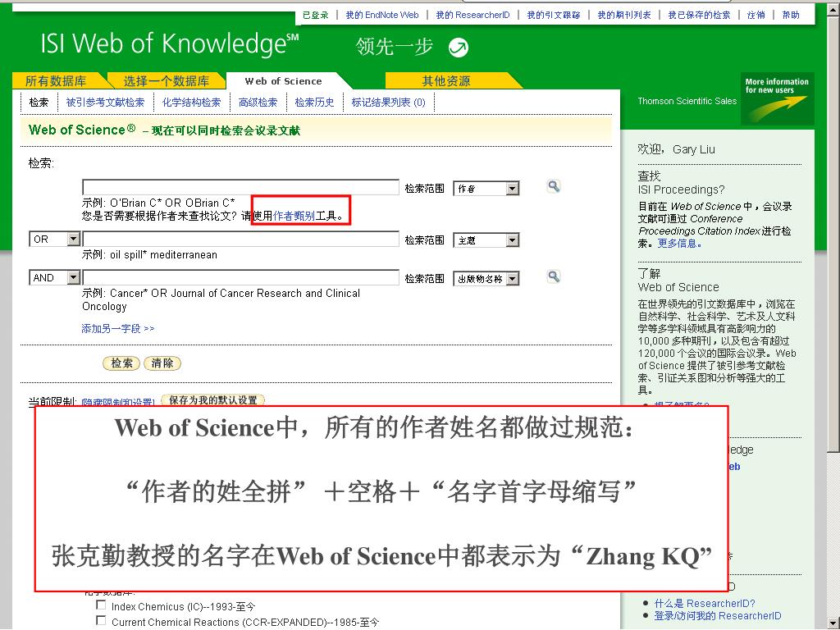
Task: Click the author search input field
Action: (x=240, y=187)
